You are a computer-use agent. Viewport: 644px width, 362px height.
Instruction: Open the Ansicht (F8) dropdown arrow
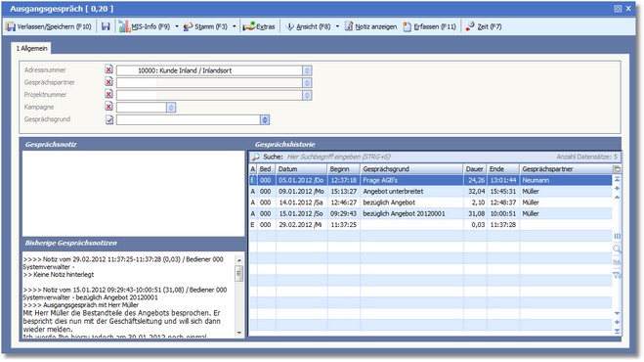337,26
